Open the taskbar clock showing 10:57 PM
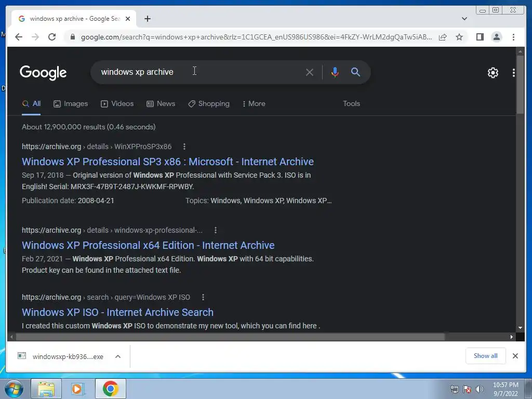 [x=506, y=389]
